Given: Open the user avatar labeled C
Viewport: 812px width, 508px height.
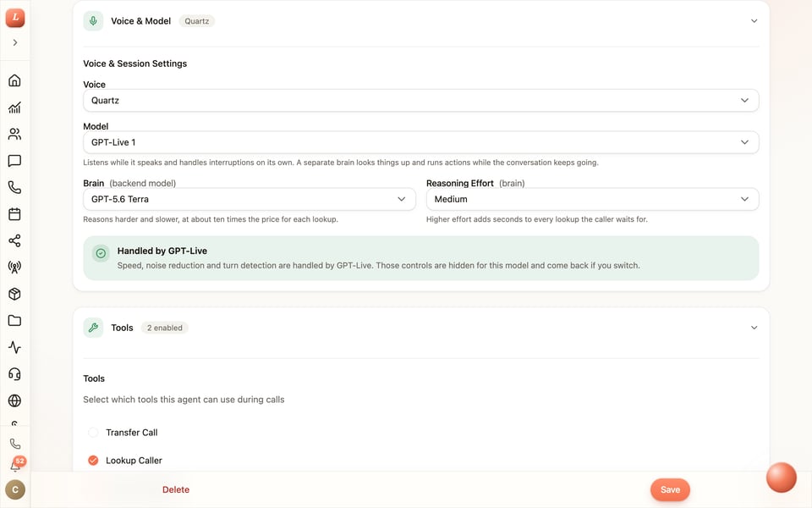Looking at the screenshot, I should click(x=15, y=489).
